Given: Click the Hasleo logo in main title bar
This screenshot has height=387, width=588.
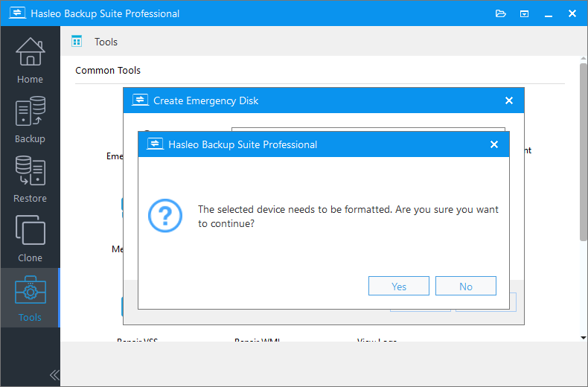Looking at the screenshot, I should tap(17, 13).
